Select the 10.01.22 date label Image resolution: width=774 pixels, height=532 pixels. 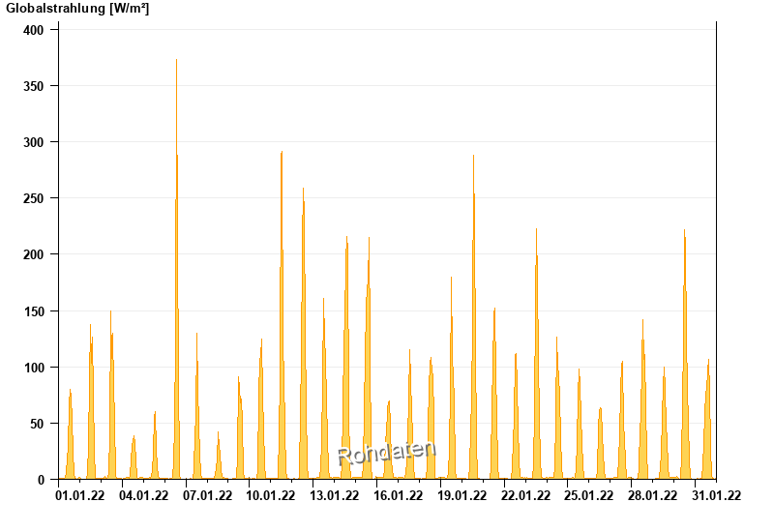coord(271,495)
